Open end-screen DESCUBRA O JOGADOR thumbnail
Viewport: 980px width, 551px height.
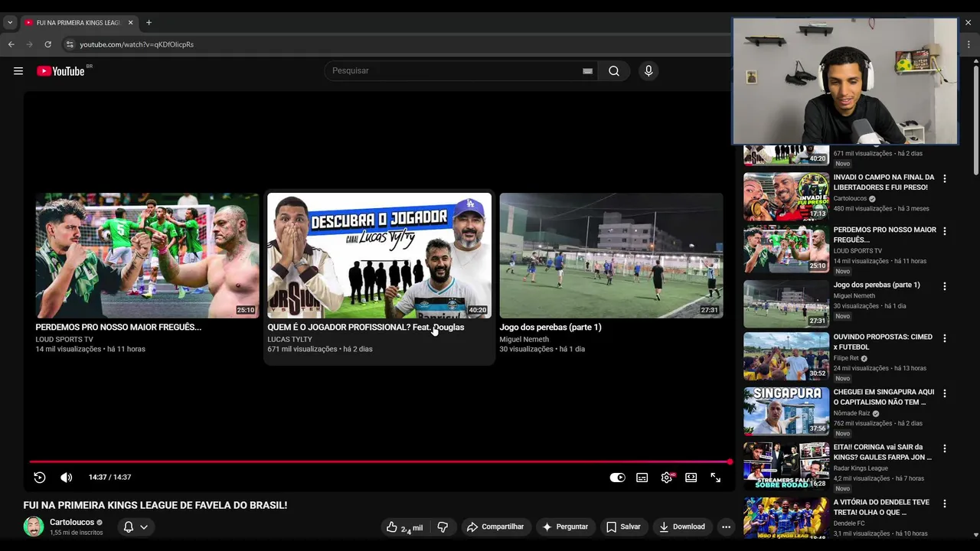379,256
